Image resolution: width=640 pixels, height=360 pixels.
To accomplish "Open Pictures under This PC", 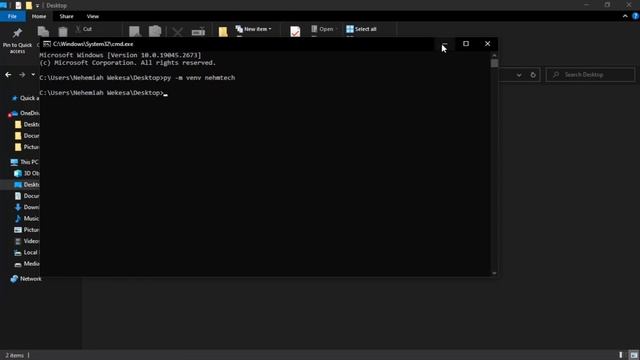I will 27,230.
